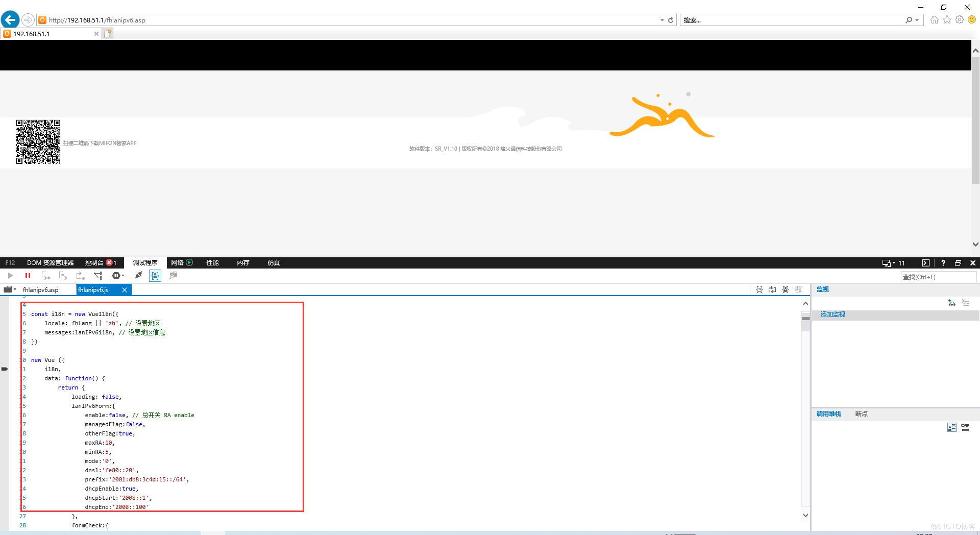Close the F12 developer tools panel
The height and width of the screenshot is (535, 980).
[972, 263]
